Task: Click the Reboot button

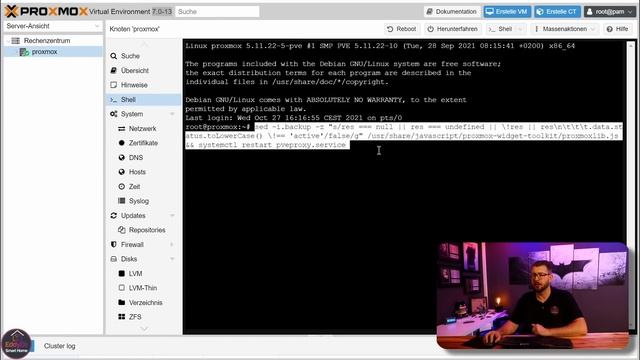Action: [401, 29]
